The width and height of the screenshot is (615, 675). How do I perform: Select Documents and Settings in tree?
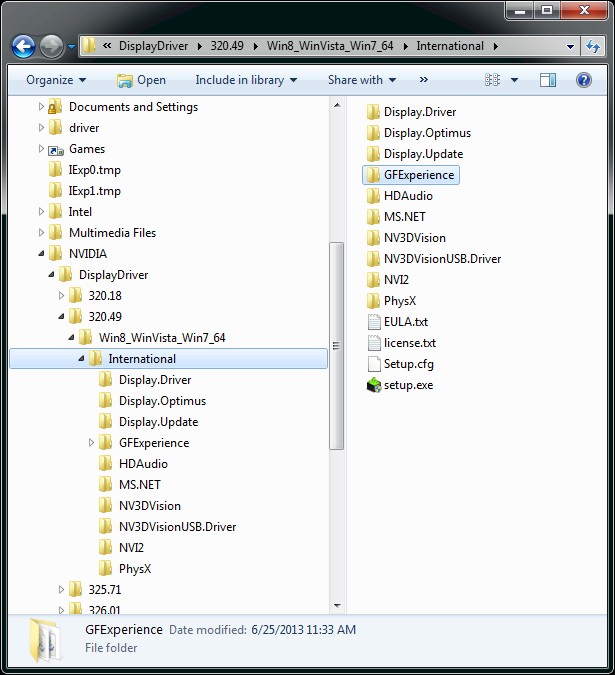(x=133, y=107)
